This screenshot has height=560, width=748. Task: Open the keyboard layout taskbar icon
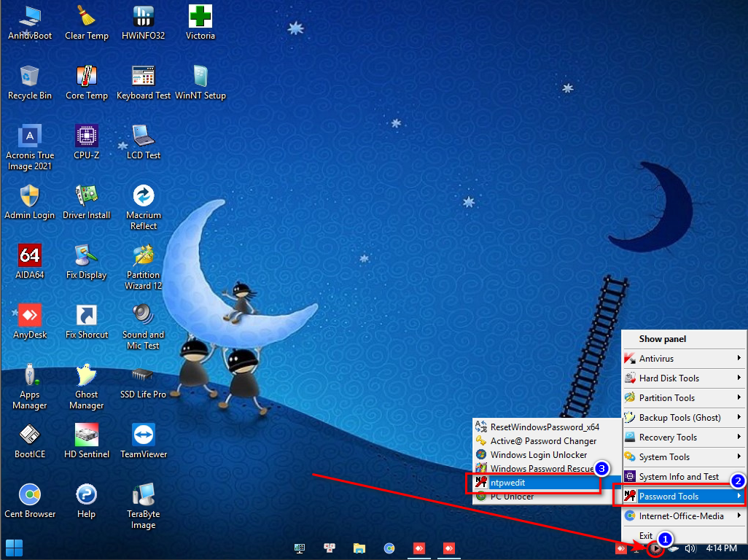[x=329, y=548]
